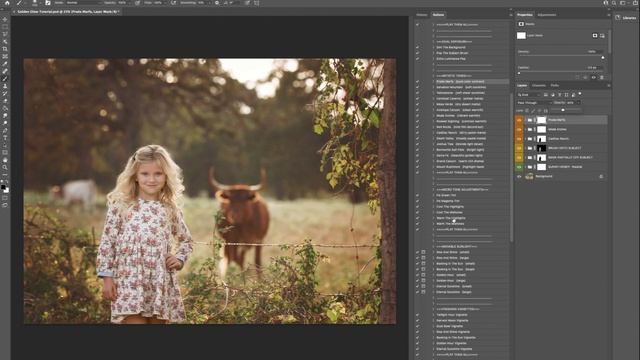Select the pixel mask icon in Properties

coord(595,36)
